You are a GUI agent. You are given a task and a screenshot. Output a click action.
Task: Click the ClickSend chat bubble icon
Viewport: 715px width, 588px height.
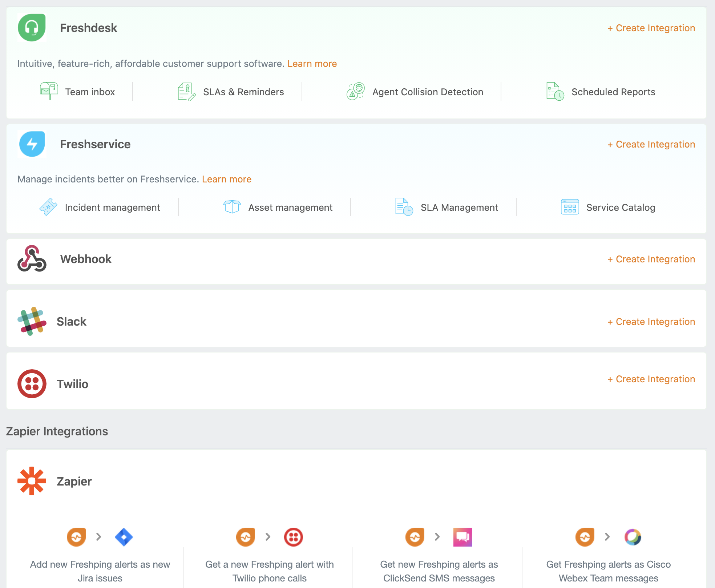click(x=462, y=537)
